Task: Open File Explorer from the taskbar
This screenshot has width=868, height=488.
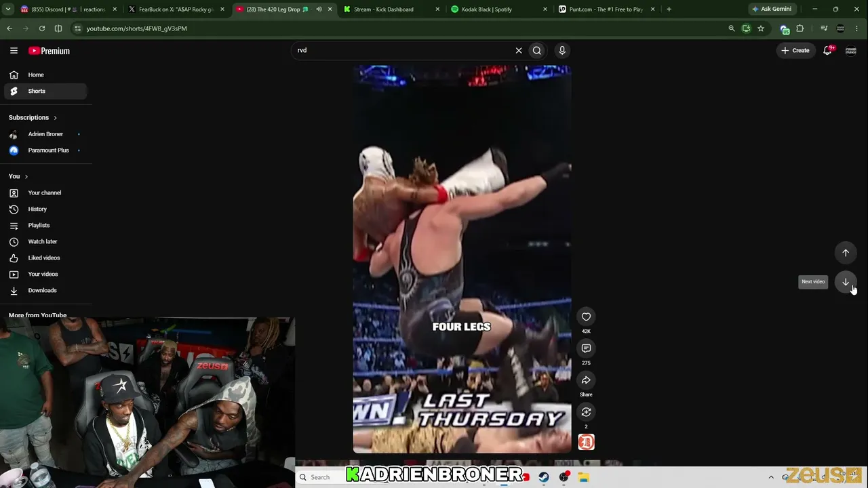Action: (x=583, y=477)
